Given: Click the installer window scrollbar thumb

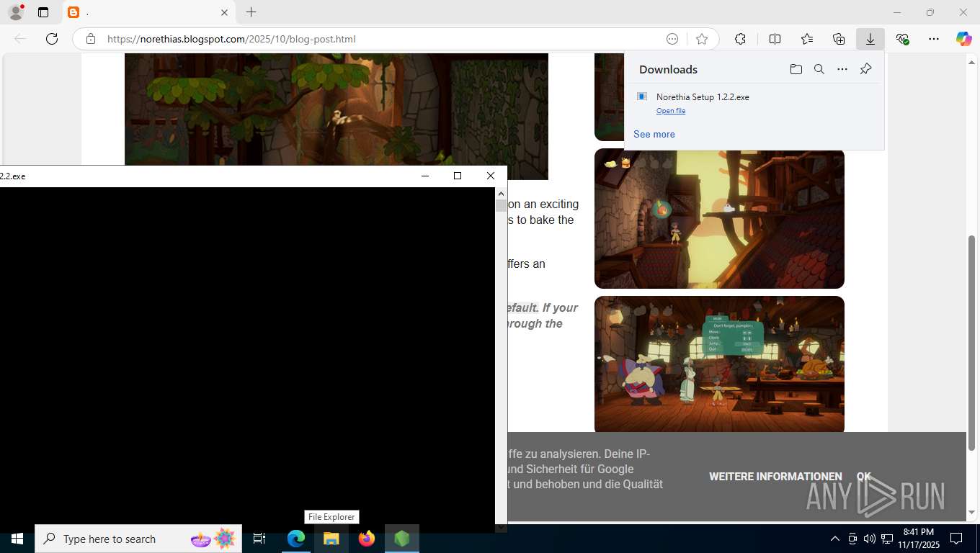Looking at the screenshot, I should coord(501,205).
